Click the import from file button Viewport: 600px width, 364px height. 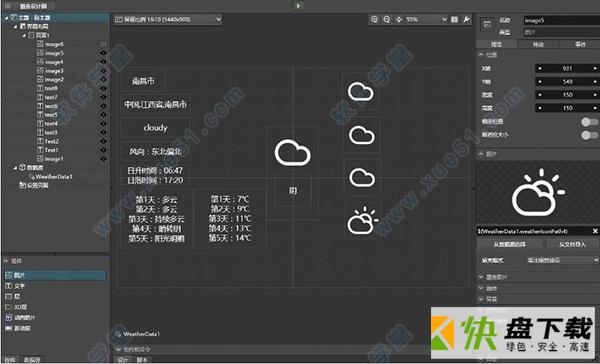click(572, 244)
